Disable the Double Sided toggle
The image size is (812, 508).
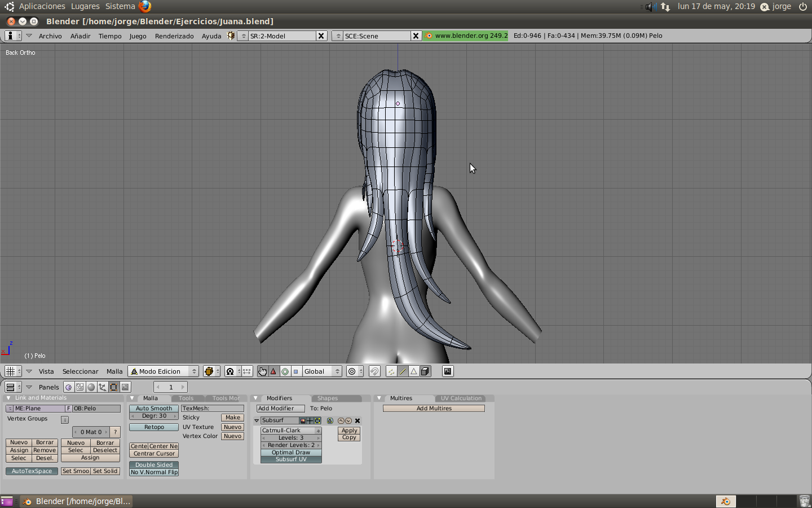tap(154, 465)
